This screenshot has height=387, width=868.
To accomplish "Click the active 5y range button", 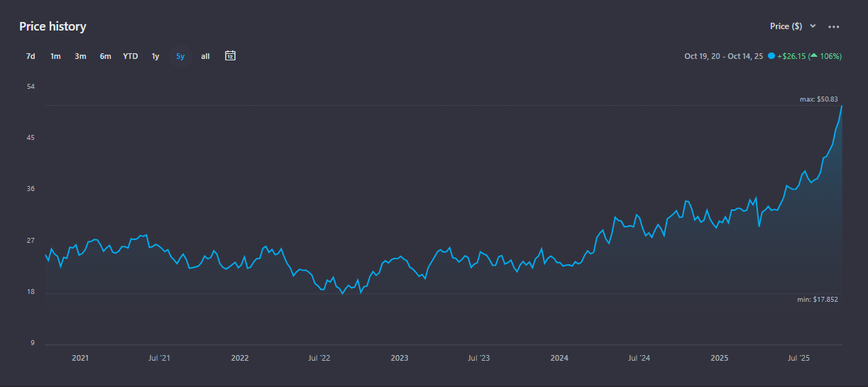I will pos(180,56).
